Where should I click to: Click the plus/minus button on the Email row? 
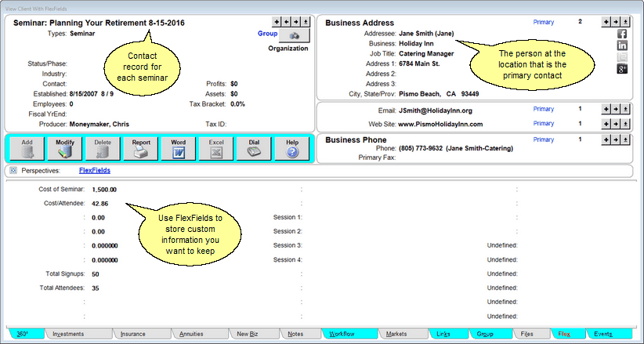(624, 110)
